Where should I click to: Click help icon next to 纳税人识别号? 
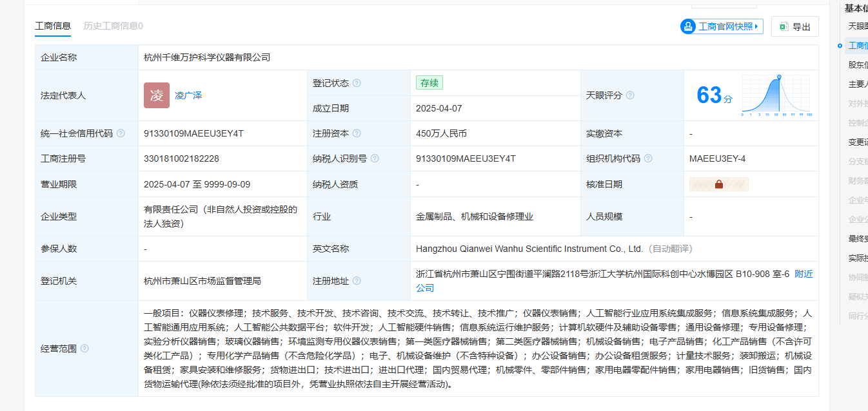point(375,158)
